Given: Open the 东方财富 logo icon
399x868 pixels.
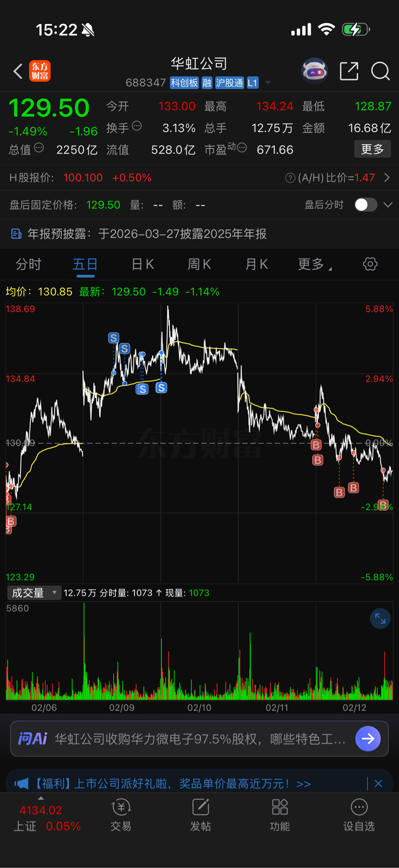Looking at the screenshot, I should (40, 71).
